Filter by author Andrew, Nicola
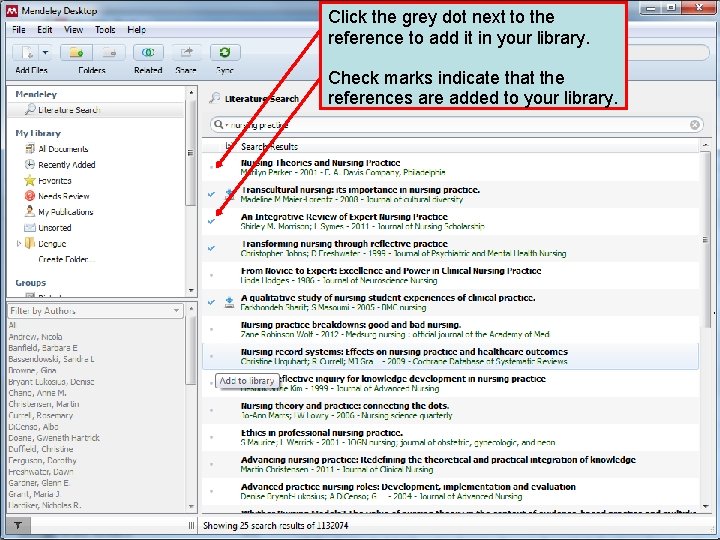This screenshot has width=720, height=540. tap(35, 337)
